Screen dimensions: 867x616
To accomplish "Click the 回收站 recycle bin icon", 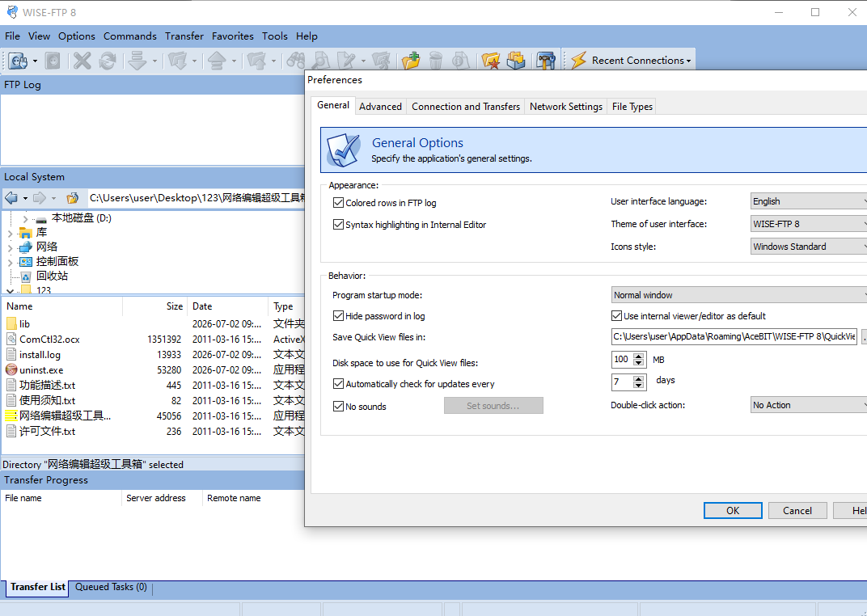I will coord(25,276).
